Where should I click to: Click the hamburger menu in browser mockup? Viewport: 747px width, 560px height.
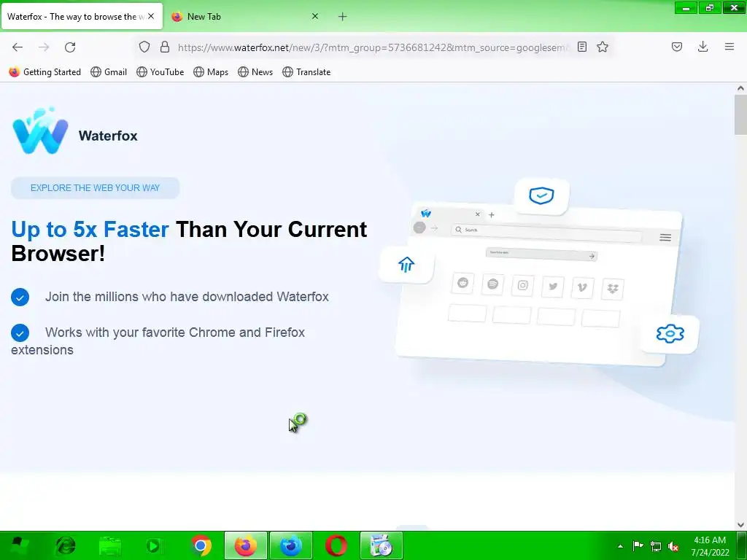point(665,237)
